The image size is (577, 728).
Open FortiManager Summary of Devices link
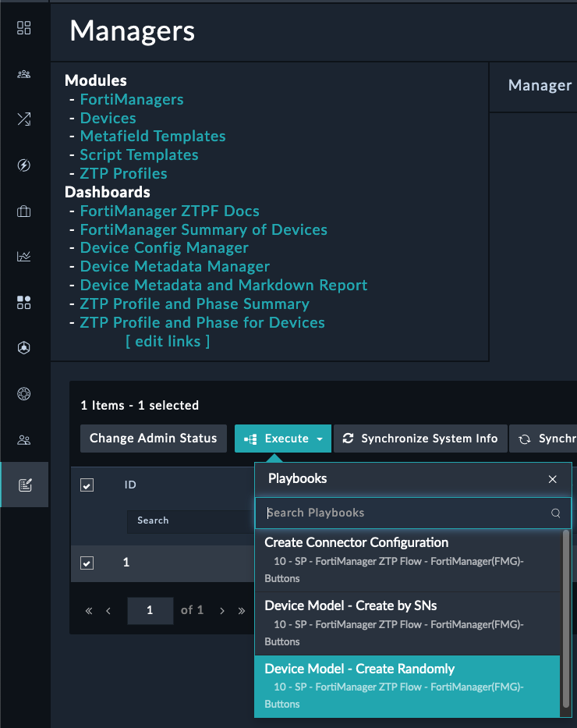(204, 230)
